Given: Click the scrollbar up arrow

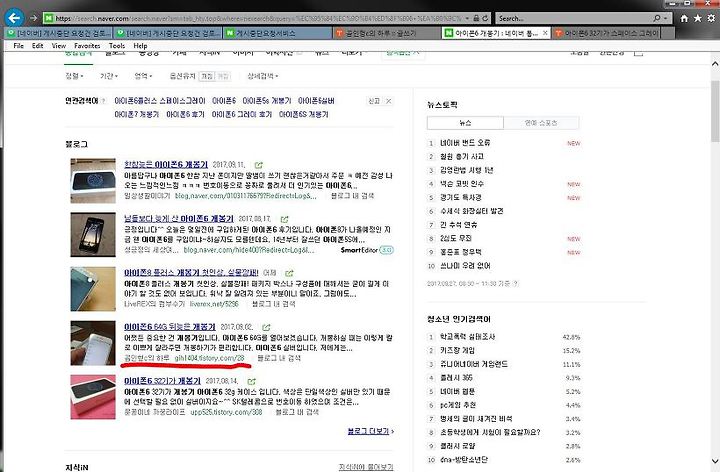Looking at the screenshot, I should point(715,64).
